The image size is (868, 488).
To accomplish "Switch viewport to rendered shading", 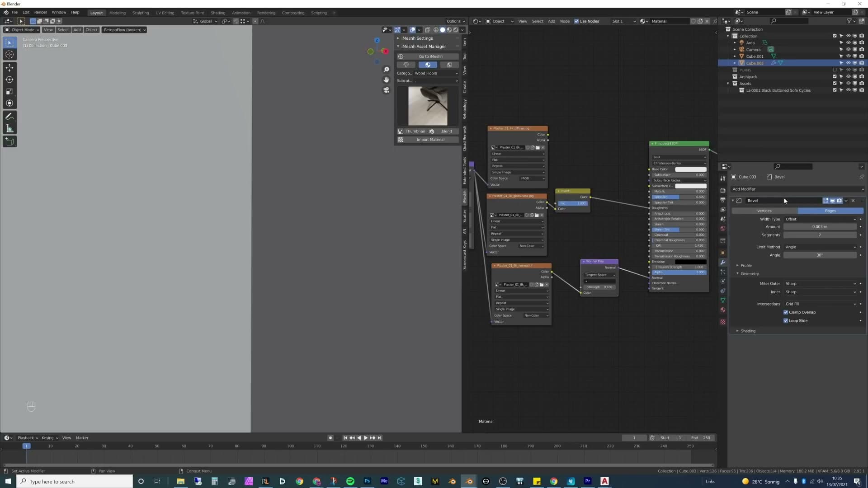I will (456, 30).
